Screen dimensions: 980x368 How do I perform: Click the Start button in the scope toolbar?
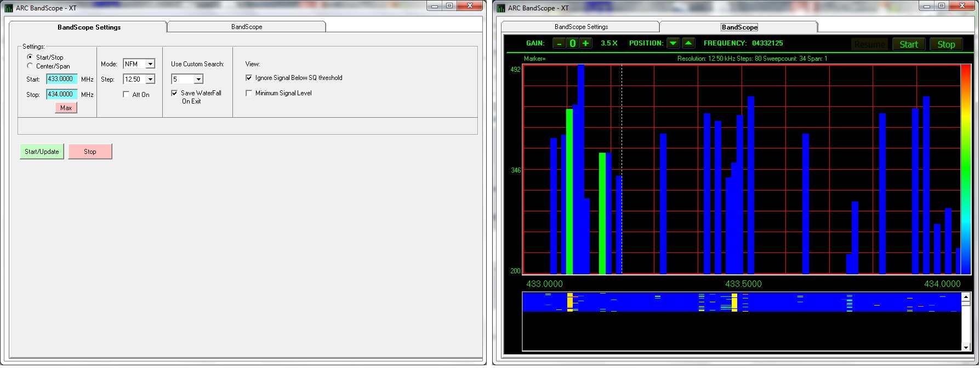(909, 44)
